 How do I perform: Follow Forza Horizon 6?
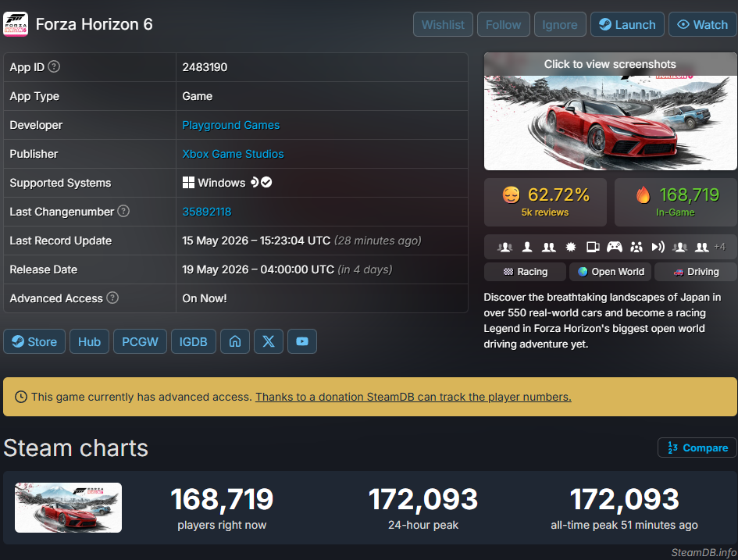point(504,24)
